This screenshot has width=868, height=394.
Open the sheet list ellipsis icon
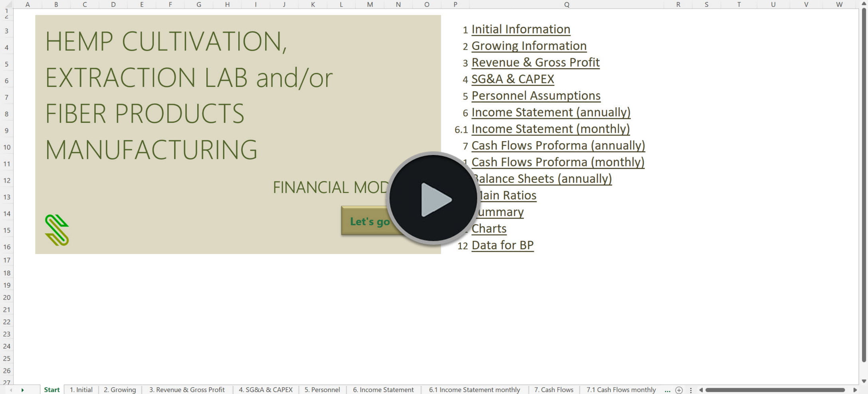[x=666, y=391]
